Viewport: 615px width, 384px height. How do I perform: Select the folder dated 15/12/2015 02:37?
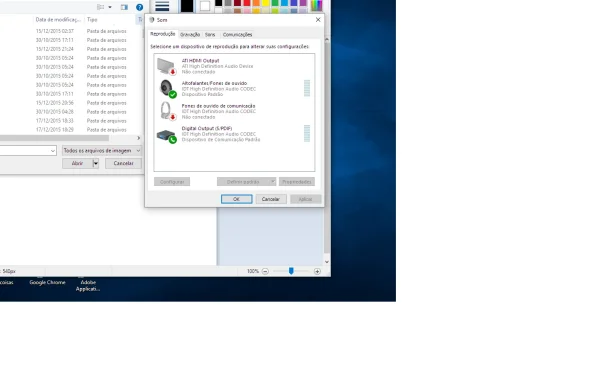[x=71, y=31]
